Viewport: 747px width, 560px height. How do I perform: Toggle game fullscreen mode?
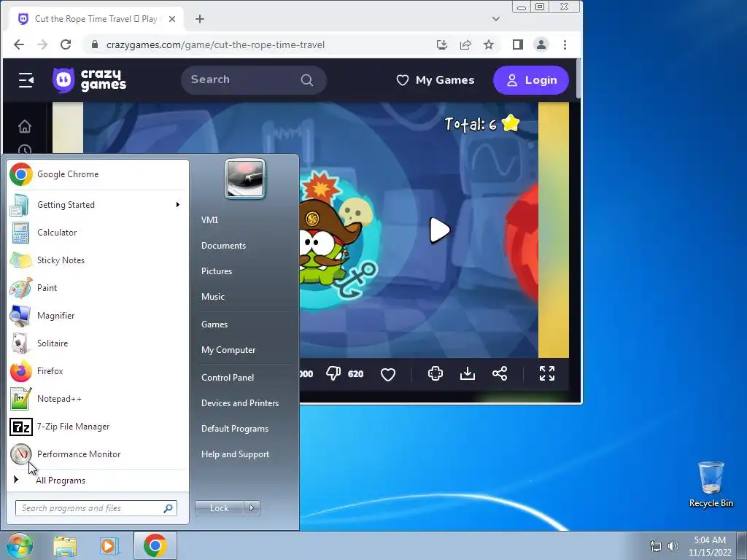point(547,374)
